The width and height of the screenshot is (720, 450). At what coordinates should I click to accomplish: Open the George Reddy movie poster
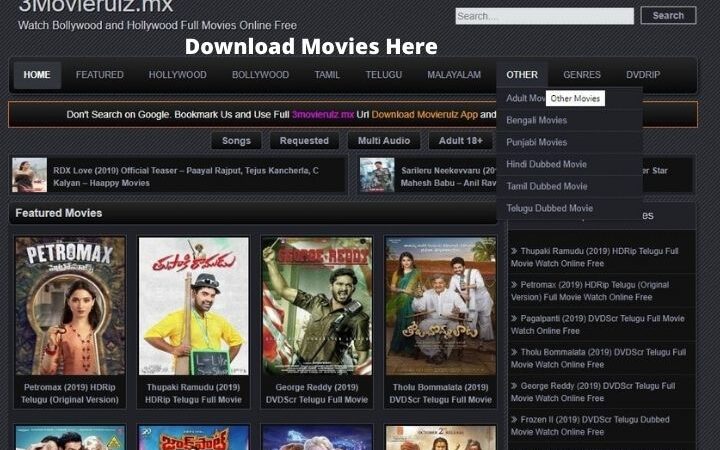pos(317,306)
